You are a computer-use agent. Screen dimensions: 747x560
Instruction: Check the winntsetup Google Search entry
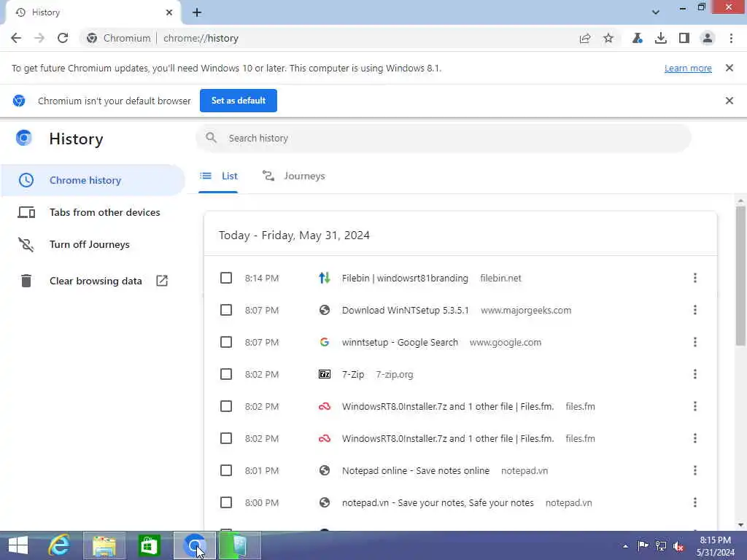point(226,343)
